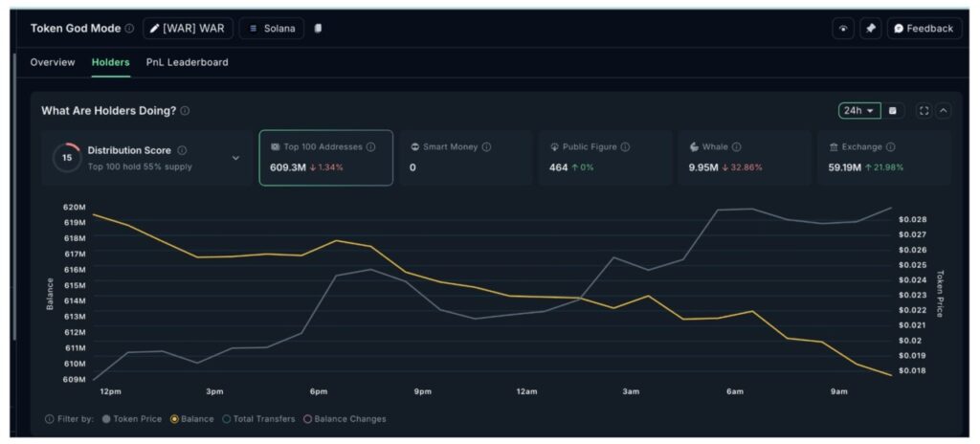
Task: Click info icon next to Smart Money
Action: coord(486,147)
